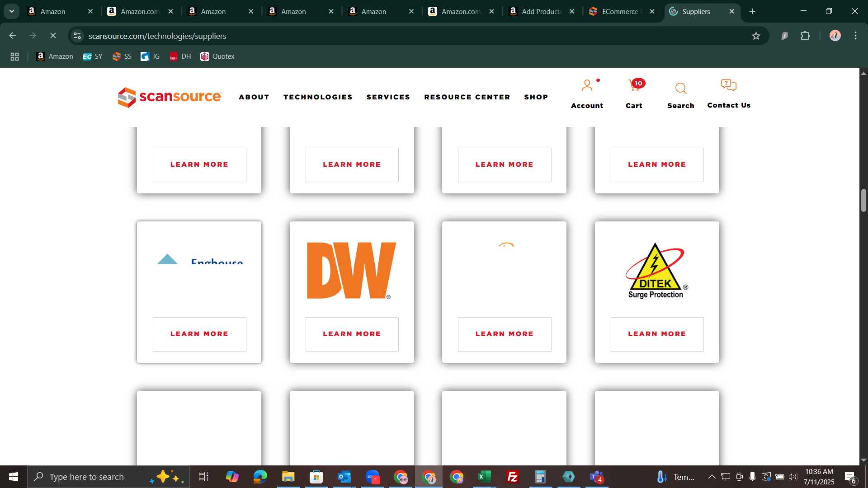Expand the tab search dropdown arrow
The image size is (868, 488).
tap(12, 11)
